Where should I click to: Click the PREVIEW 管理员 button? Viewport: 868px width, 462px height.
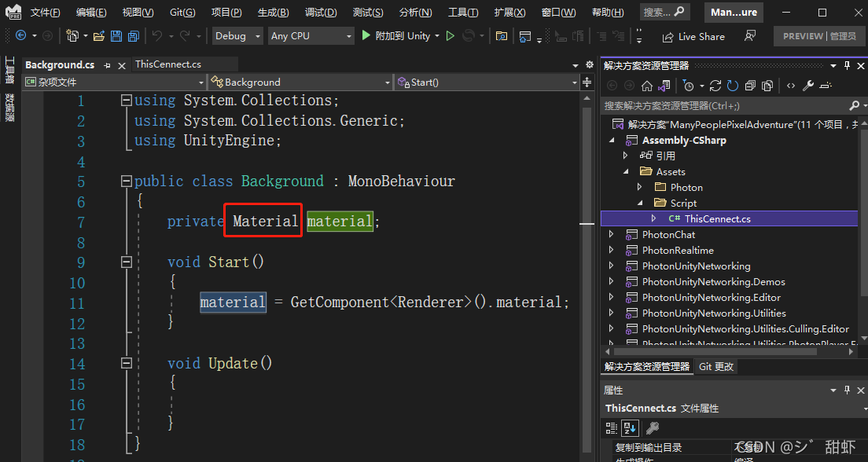point(819,35)
